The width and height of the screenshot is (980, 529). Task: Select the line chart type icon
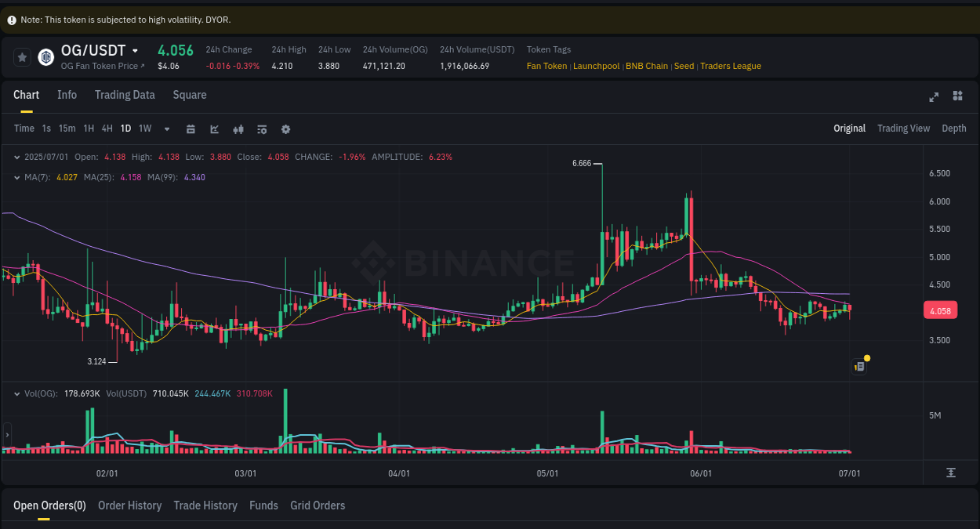pos(214,128)
